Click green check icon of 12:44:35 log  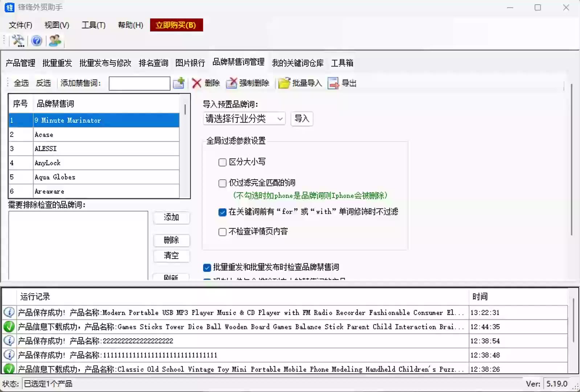tap(9, 327)
